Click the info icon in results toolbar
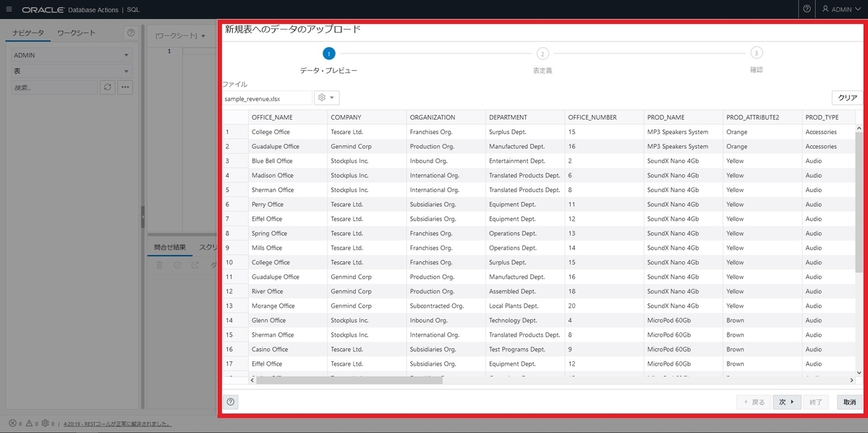Viewport: 868px width, 433px height. pyautogui.click(x=177, y=265)
